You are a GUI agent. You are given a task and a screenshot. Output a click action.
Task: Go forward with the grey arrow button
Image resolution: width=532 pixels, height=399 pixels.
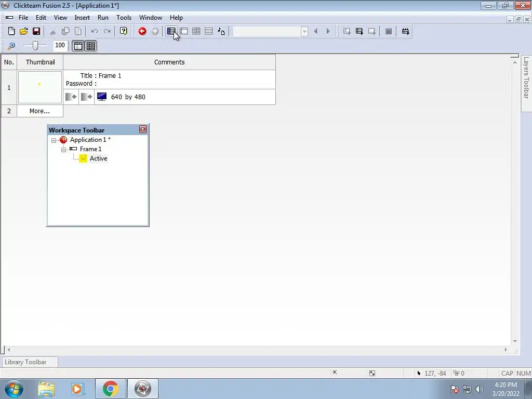(x=155, y=31)
